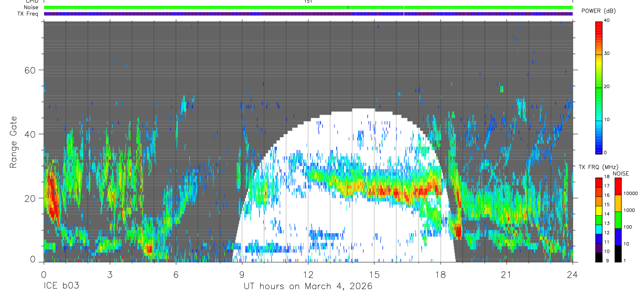644x297 pixels.
Task: Click the 'Range Gate' y-axis title
Action: click(14, 142)
